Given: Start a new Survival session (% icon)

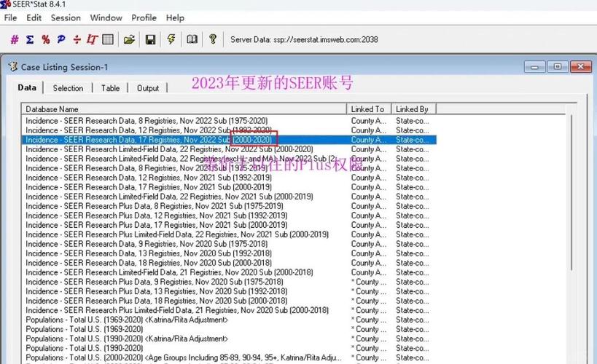Looking at the screenshot, I should coord(46,39).
